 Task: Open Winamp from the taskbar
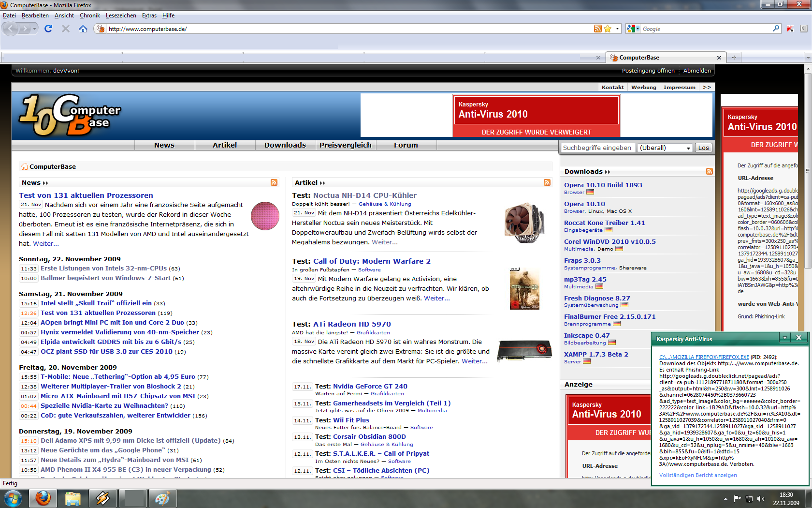pos(103,498)
